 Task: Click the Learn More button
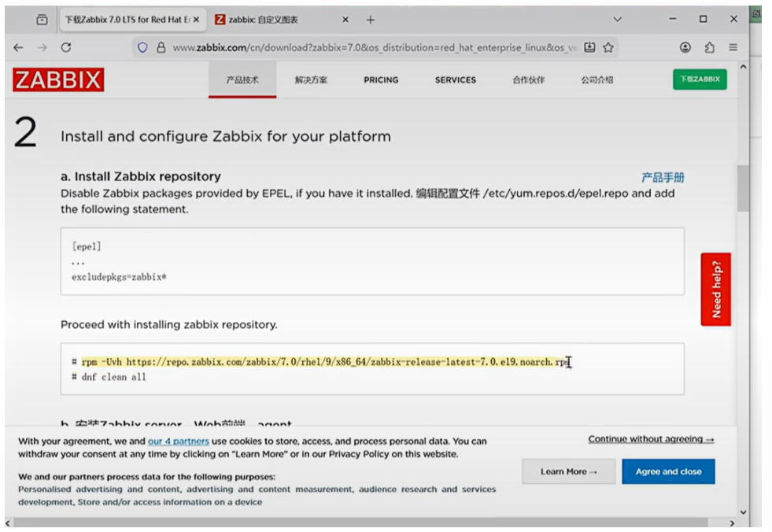(569, 471)
